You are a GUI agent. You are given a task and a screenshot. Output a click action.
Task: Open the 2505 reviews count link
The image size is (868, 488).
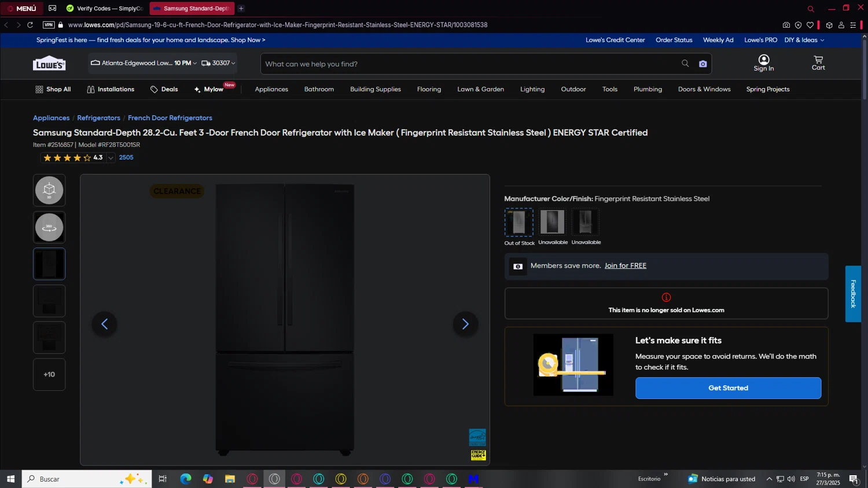tap(126, 157)
